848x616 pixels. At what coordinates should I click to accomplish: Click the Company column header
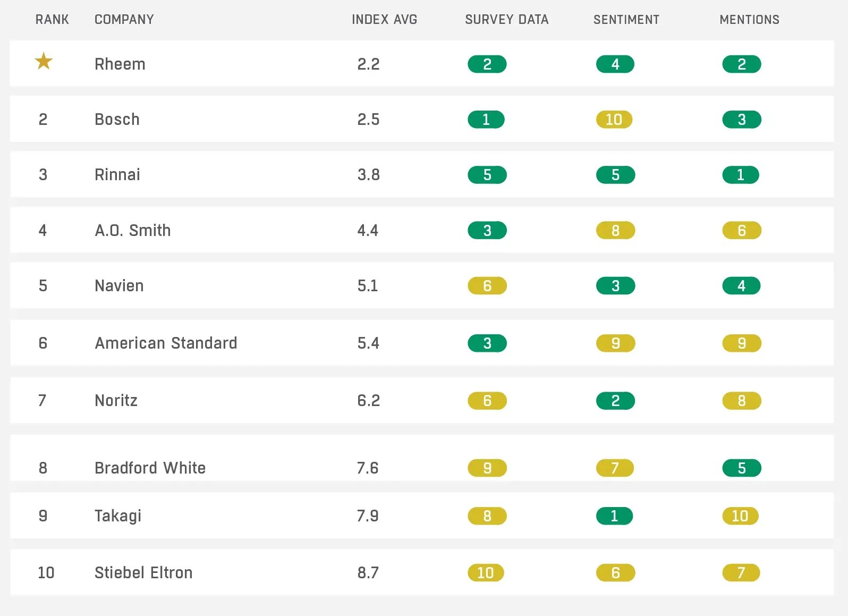pyautogui.click(x=124, y=20)
